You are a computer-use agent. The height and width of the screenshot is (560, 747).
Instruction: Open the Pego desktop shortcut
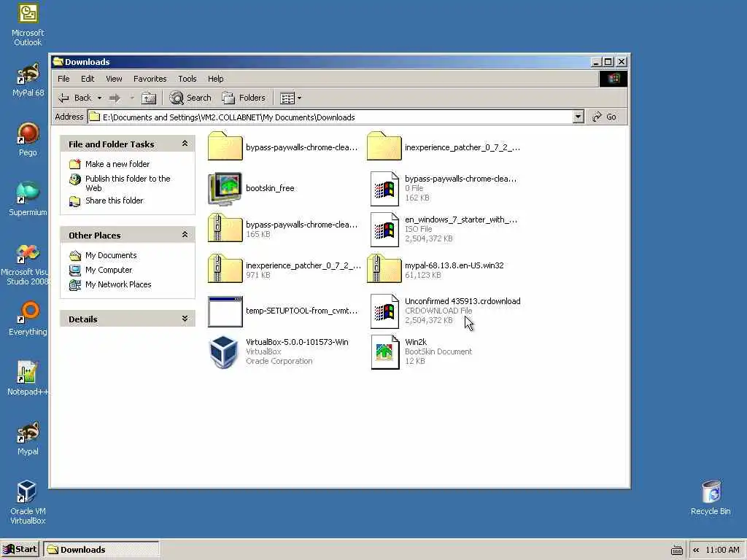[28, 139]
